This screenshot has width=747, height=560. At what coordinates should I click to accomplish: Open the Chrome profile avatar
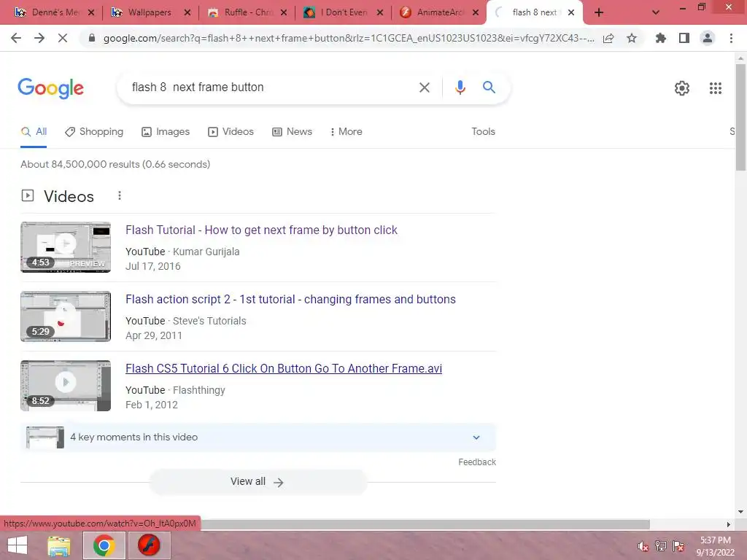pos(708,38)
